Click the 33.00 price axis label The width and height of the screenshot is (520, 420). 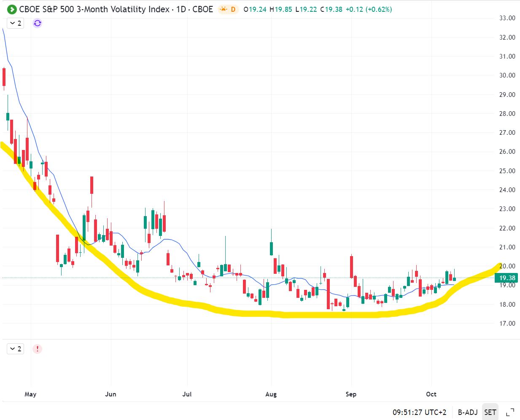507,18
